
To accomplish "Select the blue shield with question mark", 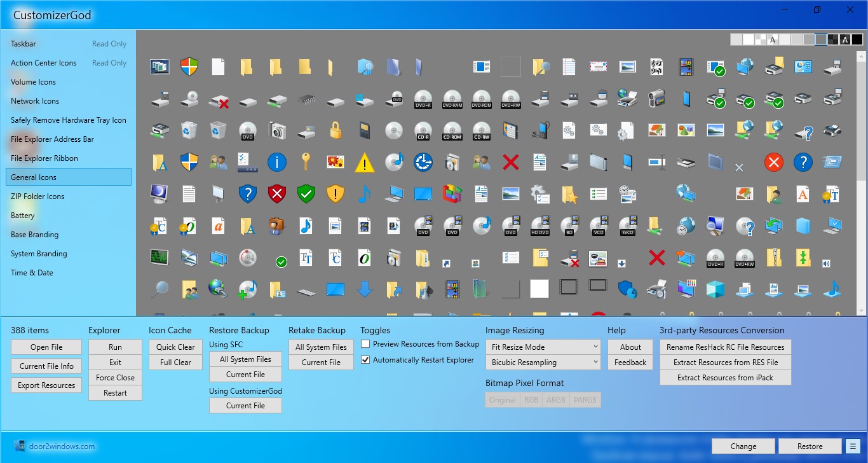I will [248, 194].
